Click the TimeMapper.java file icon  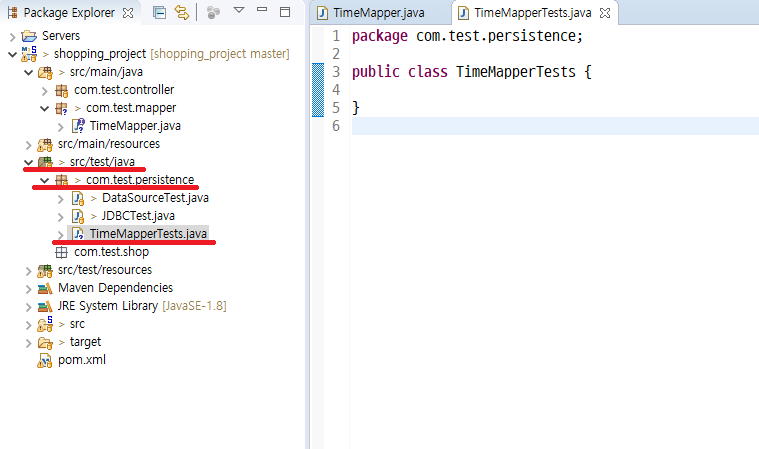78,126
